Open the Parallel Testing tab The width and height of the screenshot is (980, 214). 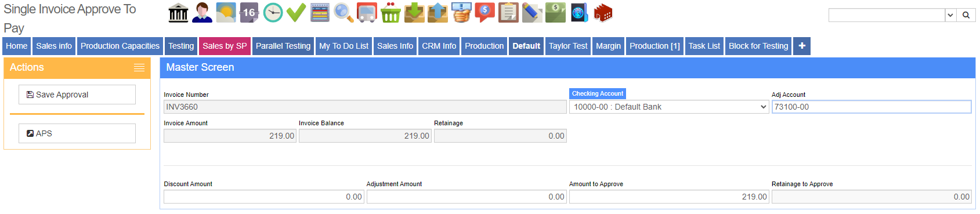(283, 46)
